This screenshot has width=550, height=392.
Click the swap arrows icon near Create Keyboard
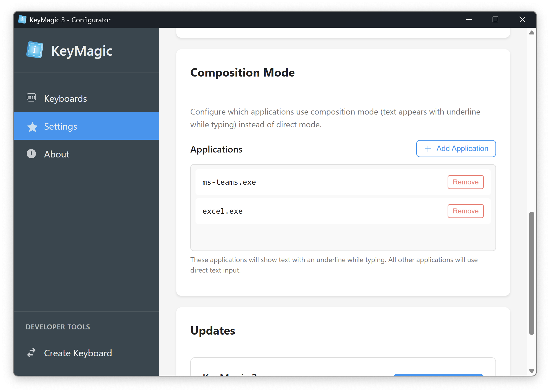(31, 353)
